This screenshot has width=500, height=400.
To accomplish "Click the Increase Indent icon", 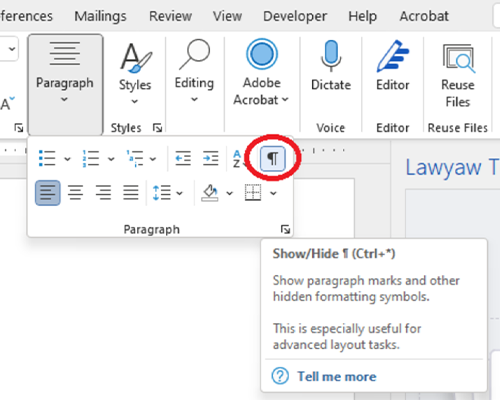I will [x=211, y=158].
